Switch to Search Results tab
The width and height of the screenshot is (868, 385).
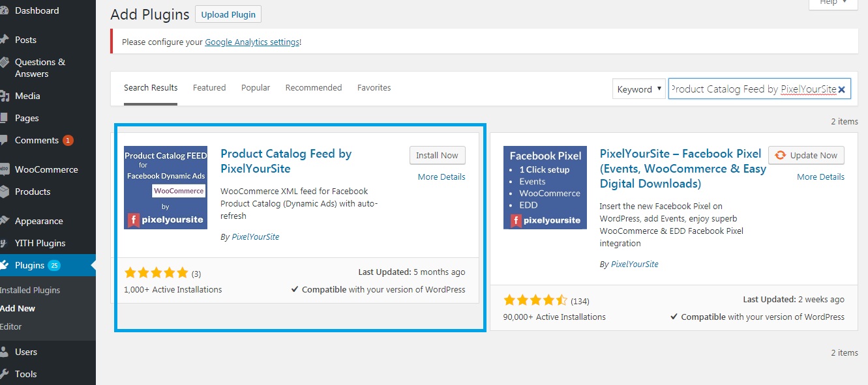(x=151, y=88)
